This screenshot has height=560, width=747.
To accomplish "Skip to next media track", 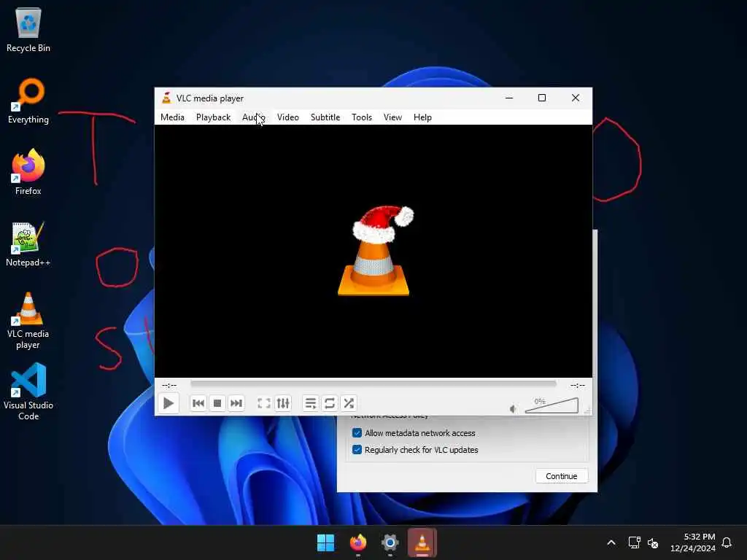I will 236,403.
